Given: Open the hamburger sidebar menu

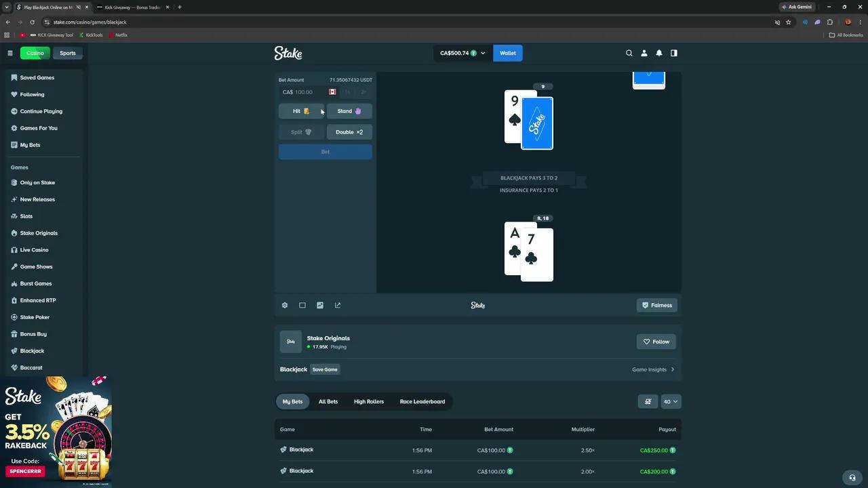Looking at the screenshot, I should 10,53.
